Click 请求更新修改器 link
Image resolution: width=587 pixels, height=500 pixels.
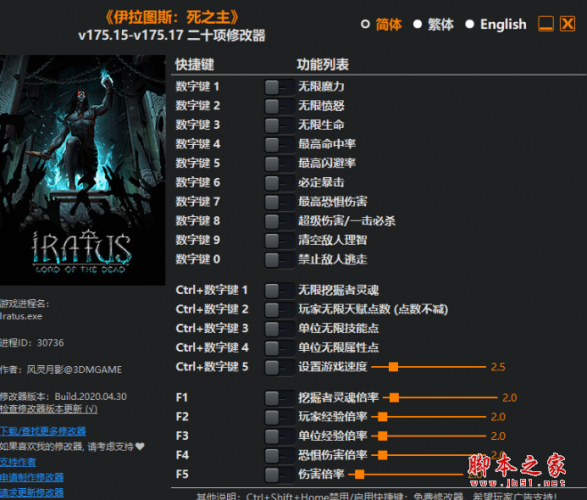32,493
